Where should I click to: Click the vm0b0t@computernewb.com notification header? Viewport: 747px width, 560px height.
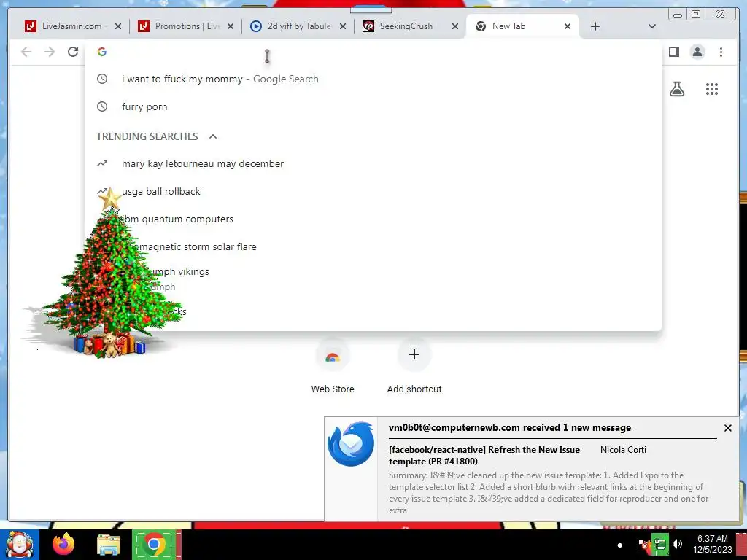click(x=509, y=427)
